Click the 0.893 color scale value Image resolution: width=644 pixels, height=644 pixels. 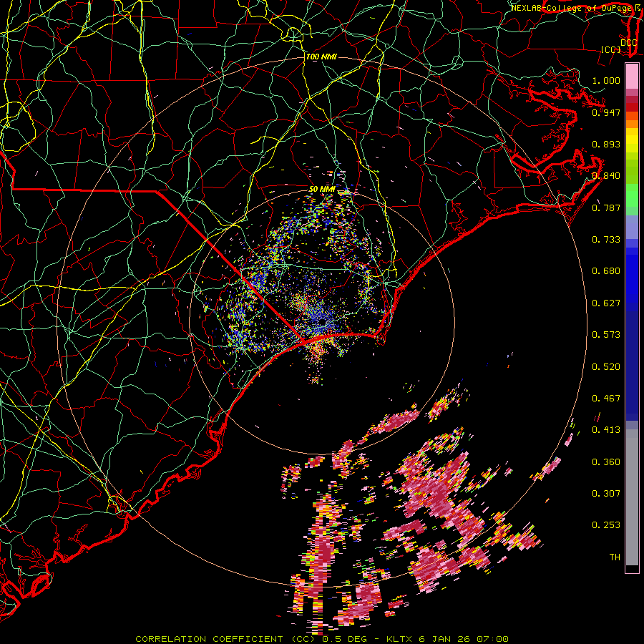[606, 144]
